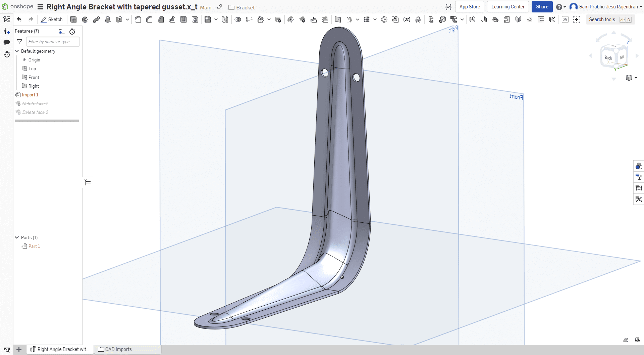Select the Revolve tool

(85, 20)
